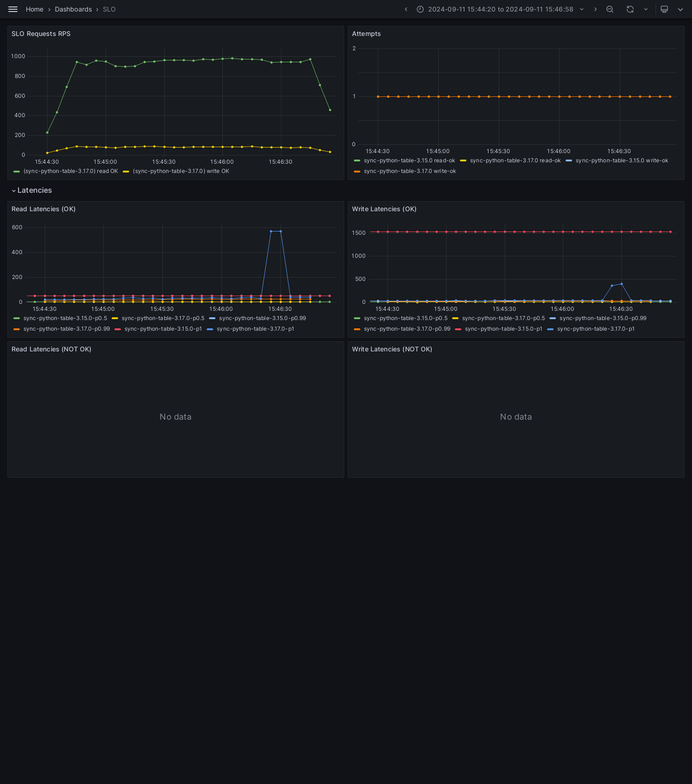Image resolution: width=692 pixels, height=784 pixels.
Task: Toggle 3.17.0-p0.99 in Read Latencies legend
Action: [66, 329]
